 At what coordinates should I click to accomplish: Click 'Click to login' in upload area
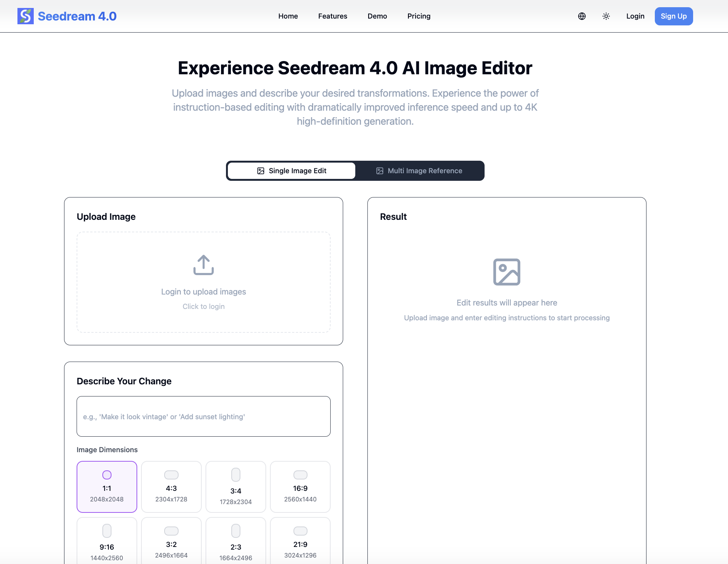204,306
